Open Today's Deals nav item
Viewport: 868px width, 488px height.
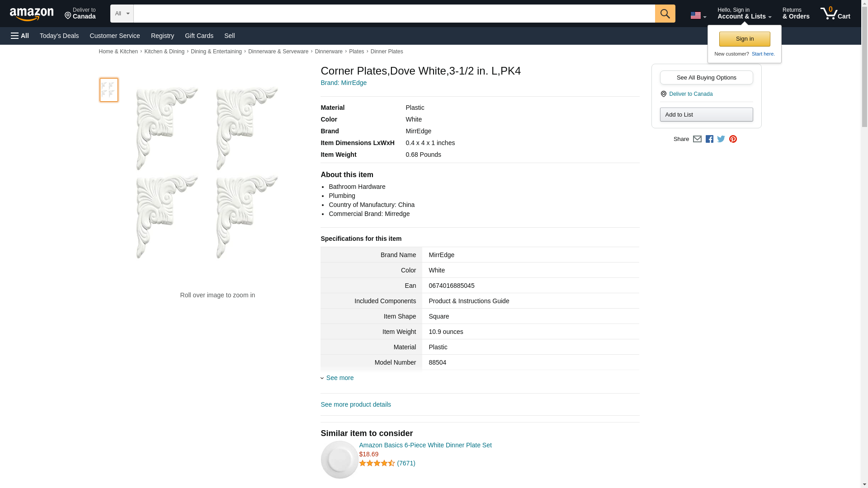59,36
